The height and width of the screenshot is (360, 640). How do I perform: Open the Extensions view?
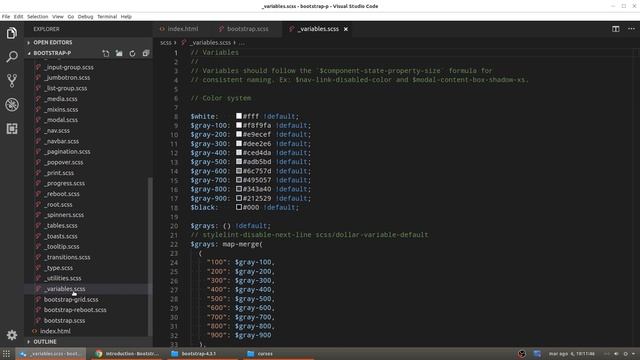tap(12, 129)
